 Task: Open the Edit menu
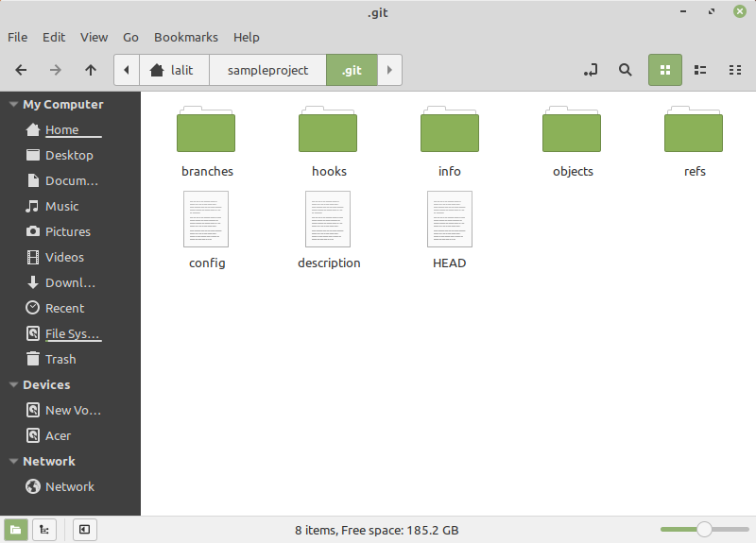[54, 37]
